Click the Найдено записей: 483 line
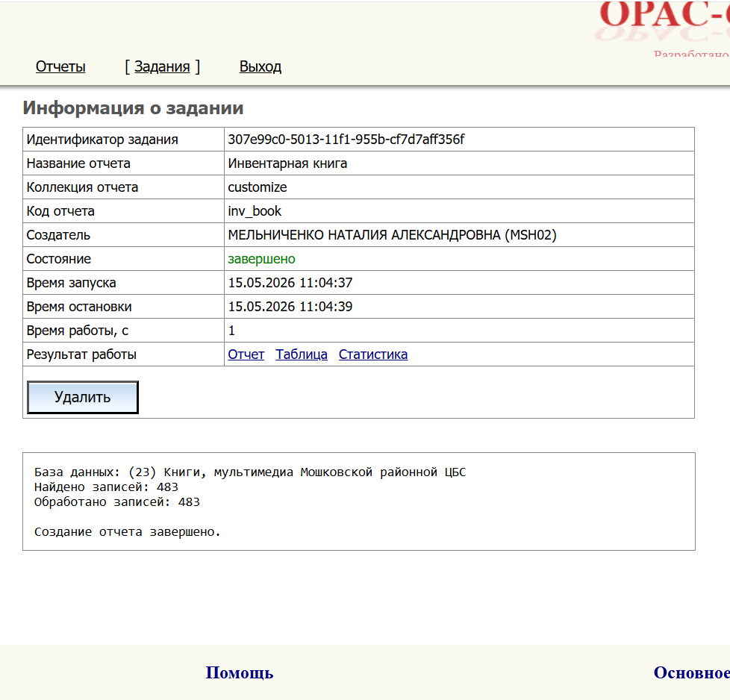Image resolution: width=730 pixels, height=700 pixels. click(106, 487)
